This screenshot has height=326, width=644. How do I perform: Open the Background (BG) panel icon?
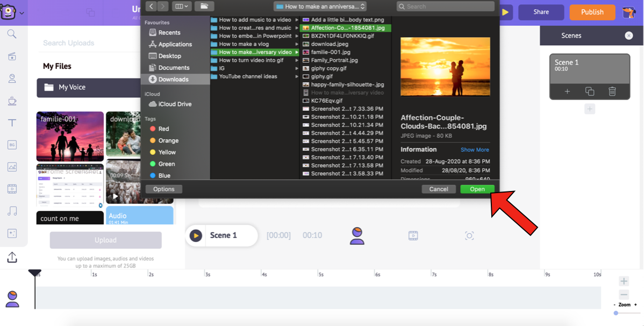[12, 145]
